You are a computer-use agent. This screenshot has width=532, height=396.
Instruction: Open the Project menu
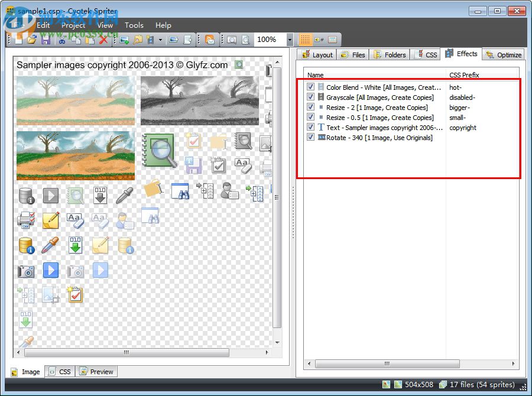point(73,25)
